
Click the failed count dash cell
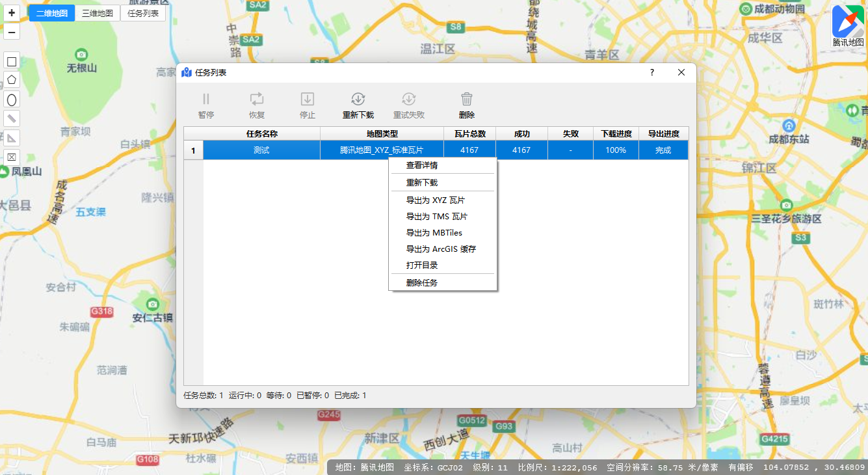click(570, 150)
